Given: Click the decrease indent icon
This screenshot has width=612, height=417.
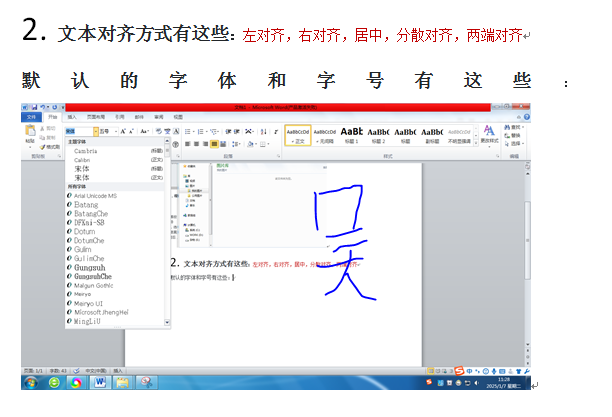Looking at the screenshot, I should click(x=228, y=132).
